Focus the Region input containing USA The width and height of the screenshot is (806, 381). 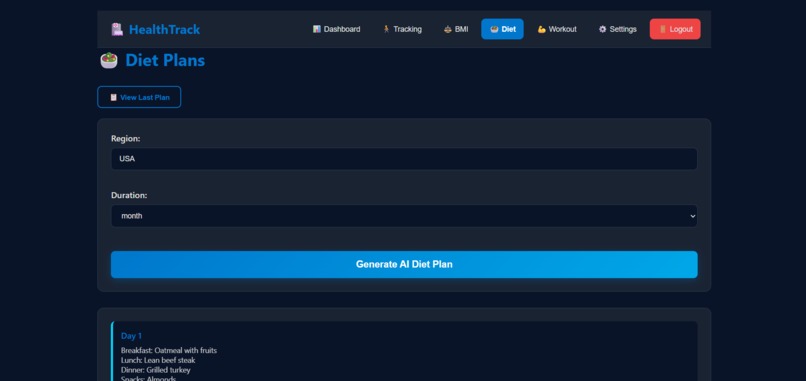[404, 159]
